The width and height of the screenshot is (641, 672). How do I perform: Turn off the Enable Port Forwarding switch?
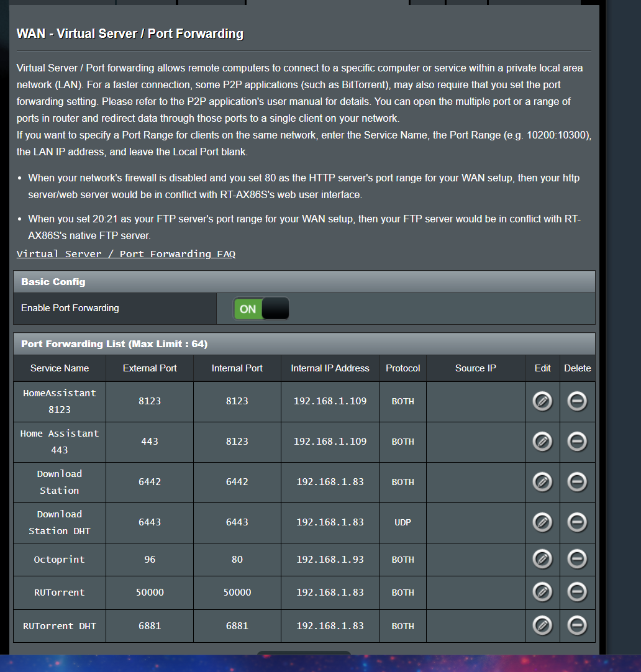(x=261, y=309)
